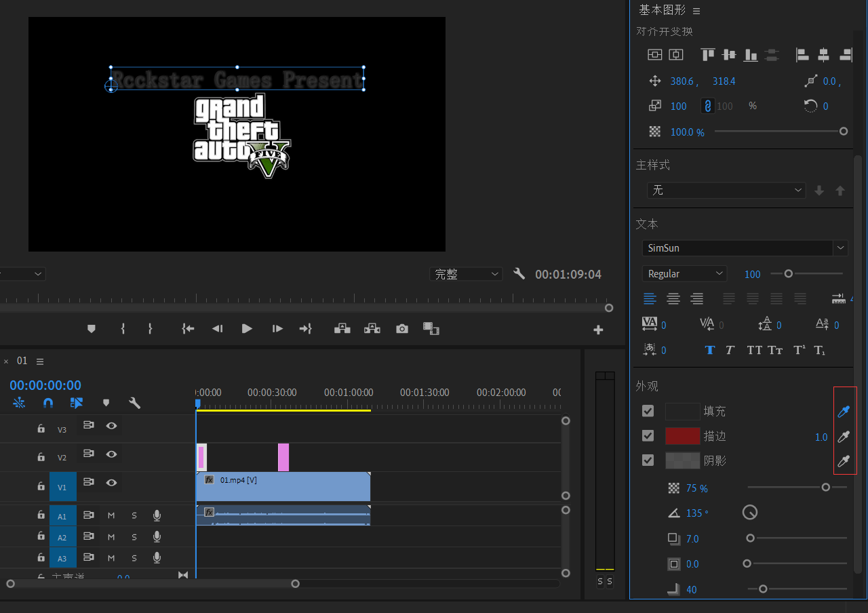
Task: Open 完整 playback resolution dropdown
Action: click(x=466, y=274)
